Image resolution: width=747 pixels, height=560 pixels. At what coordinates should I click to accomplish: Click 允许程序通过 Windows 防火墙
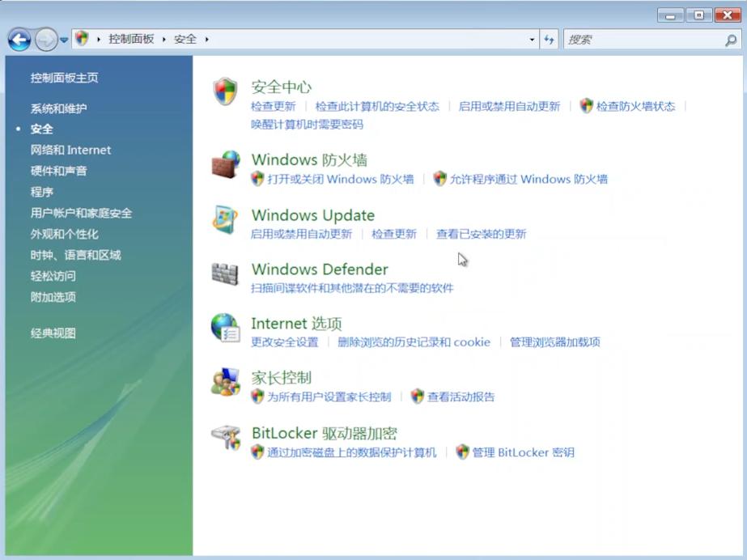(x=528, y=179)
